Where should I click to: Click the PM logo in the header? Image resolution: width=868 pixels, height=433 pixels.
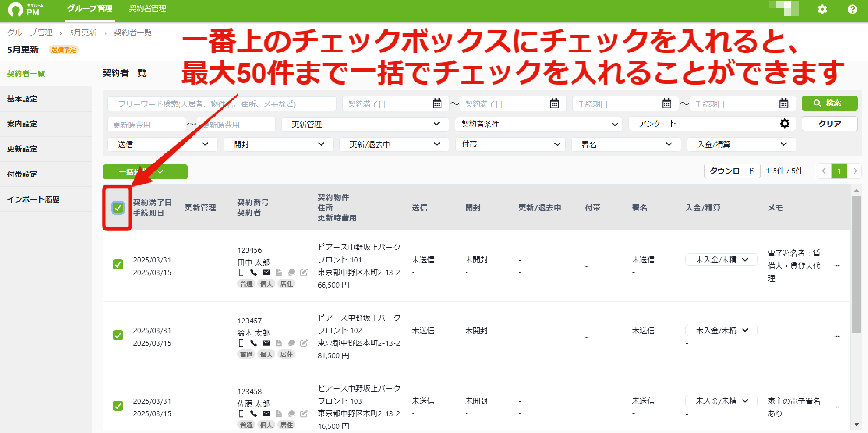26,9
